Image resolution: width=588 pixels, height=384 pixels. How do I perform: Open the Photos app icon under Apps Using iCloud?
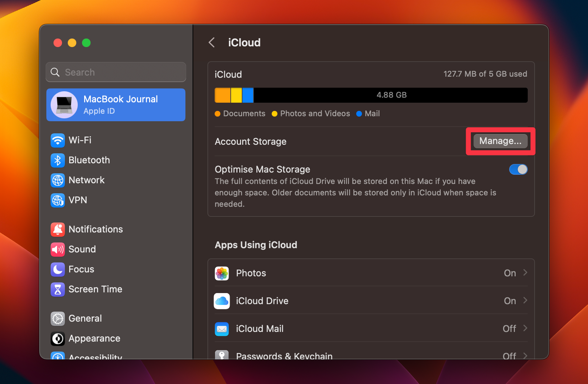[x=221, y=273]
